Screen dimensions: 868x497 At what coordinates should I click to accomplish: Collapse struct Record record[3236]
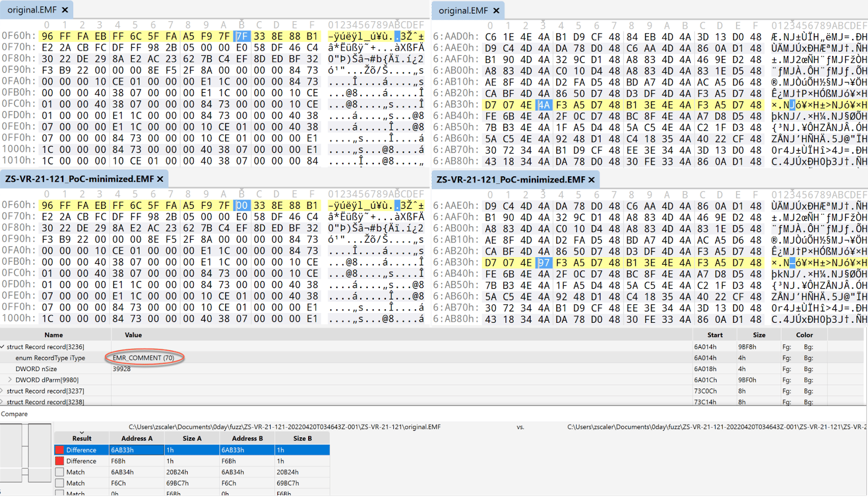pos(3,347)
